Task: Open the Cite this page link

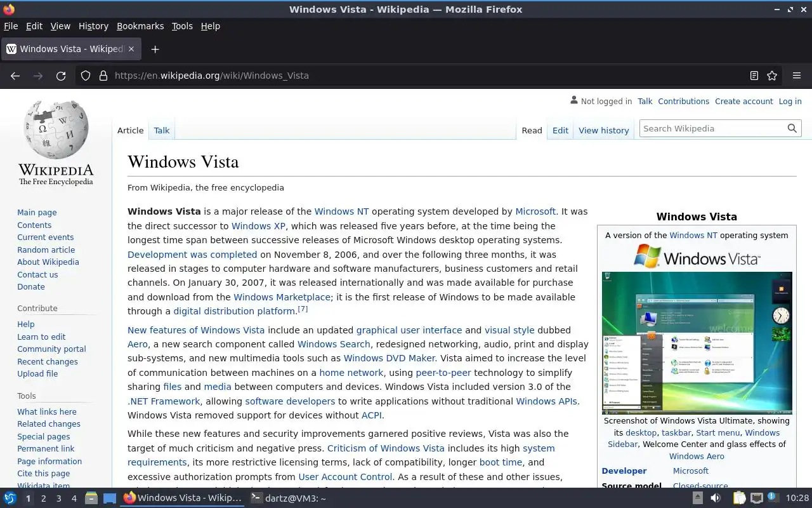Action: 44,473
